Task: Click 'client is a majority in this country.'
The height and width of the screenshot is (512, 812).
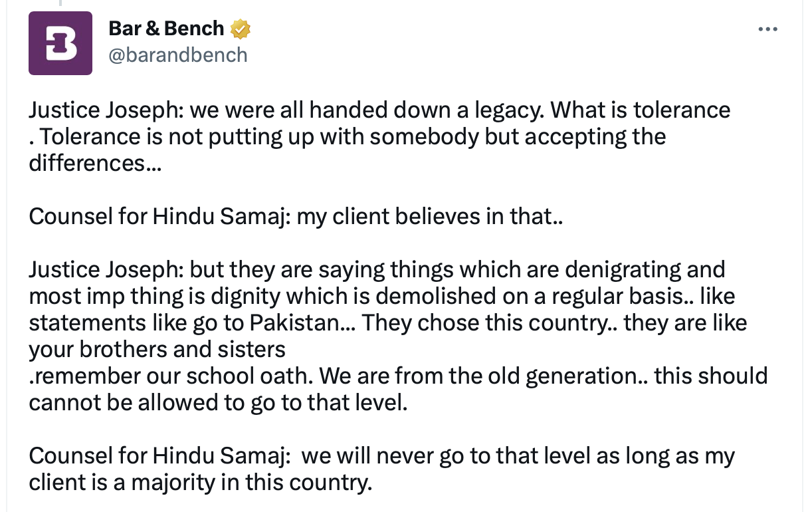Action: coord(200,483)
